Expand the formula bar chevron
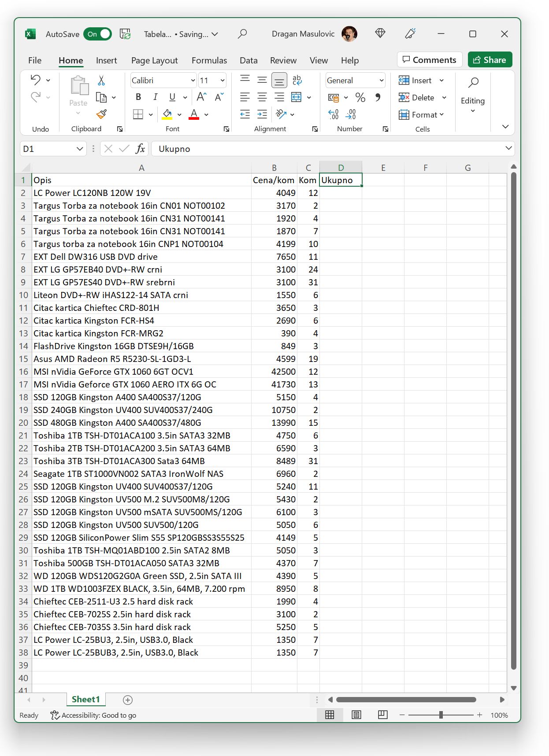The height and width of the screenshot is (756, 549). tap(508, 148)
